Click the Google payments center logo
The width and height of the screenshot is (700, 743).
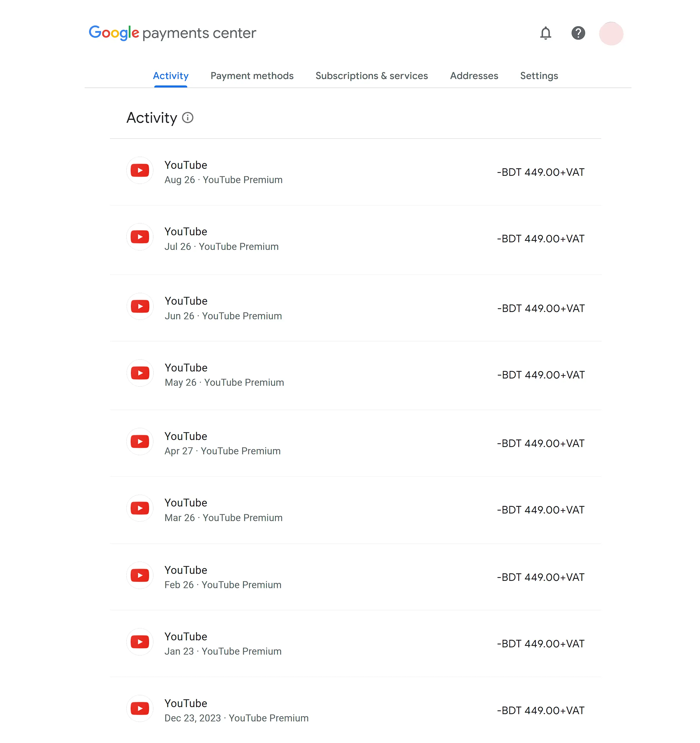click(x=172, y=33)
